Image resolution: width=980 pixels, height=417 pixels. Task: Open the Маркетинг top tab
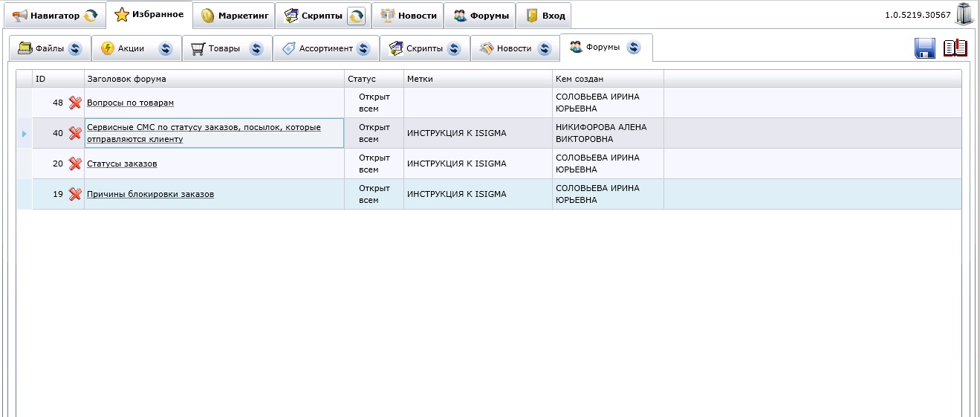pyautogui.click(x=234, y=16)
